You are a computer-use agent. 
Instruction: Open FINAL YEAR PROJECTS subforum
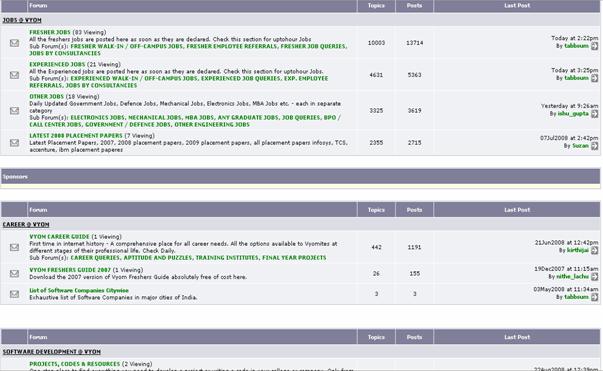[x=294, y=258]
